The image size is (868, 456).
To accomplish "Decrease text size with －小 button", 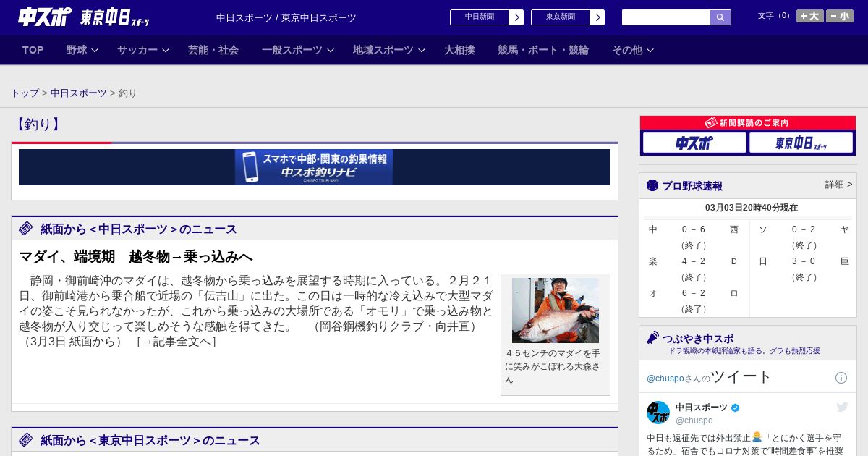I will pyautogui.click(x=840, y=16).
